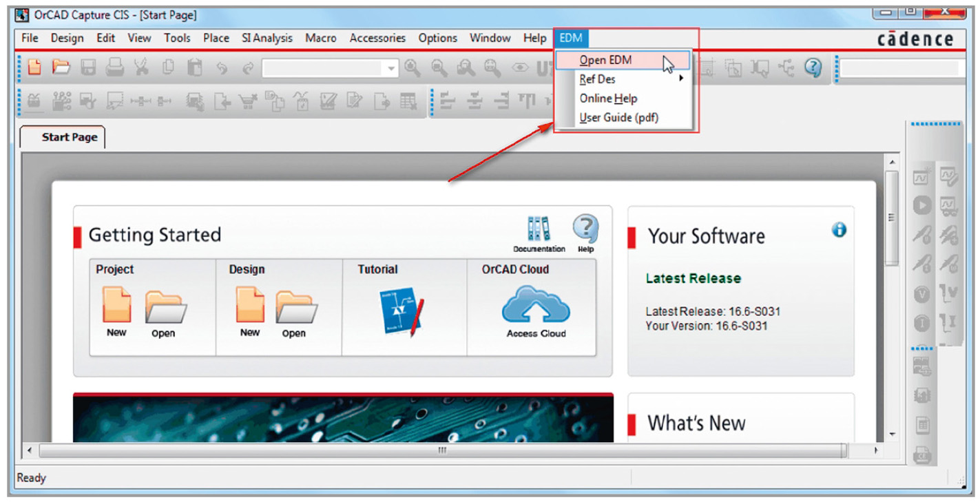Create a New Project from Getting Started

click(116, 312)
